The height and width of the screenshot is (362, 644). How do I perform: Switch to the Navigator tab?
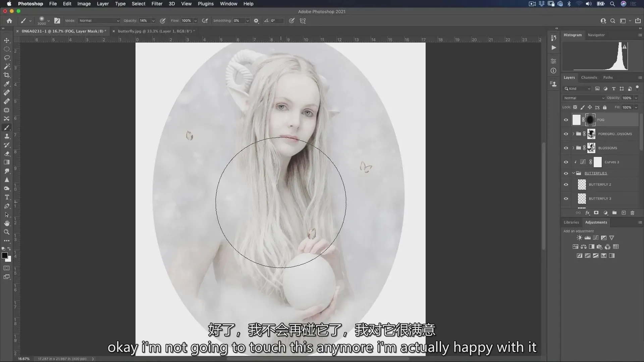pyautogui.click(x=596, y=35)
